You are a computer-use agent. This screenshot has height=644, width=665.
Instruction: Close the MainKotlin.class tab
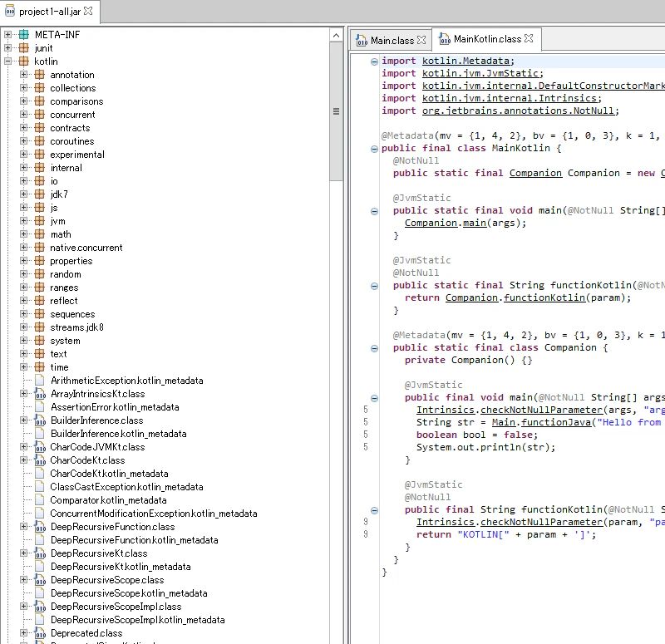[x=529, y=38]
